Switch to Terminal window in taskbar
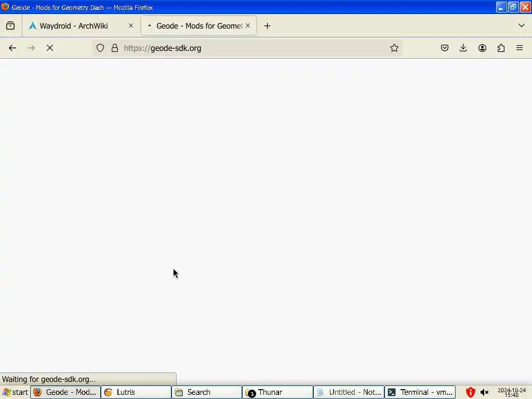Screen dimensions: 532x399 coord(420,392)
